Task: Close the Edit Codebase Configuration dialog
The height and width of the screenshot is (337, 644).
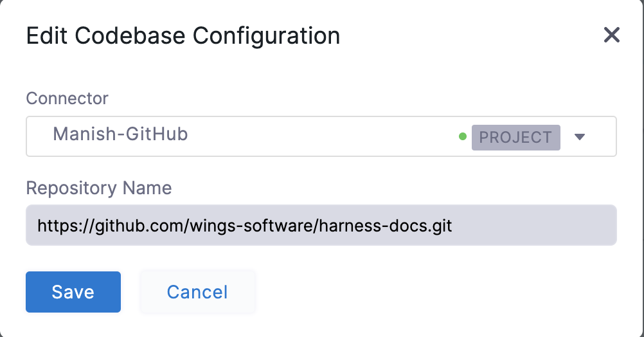Action: point(612,35)
